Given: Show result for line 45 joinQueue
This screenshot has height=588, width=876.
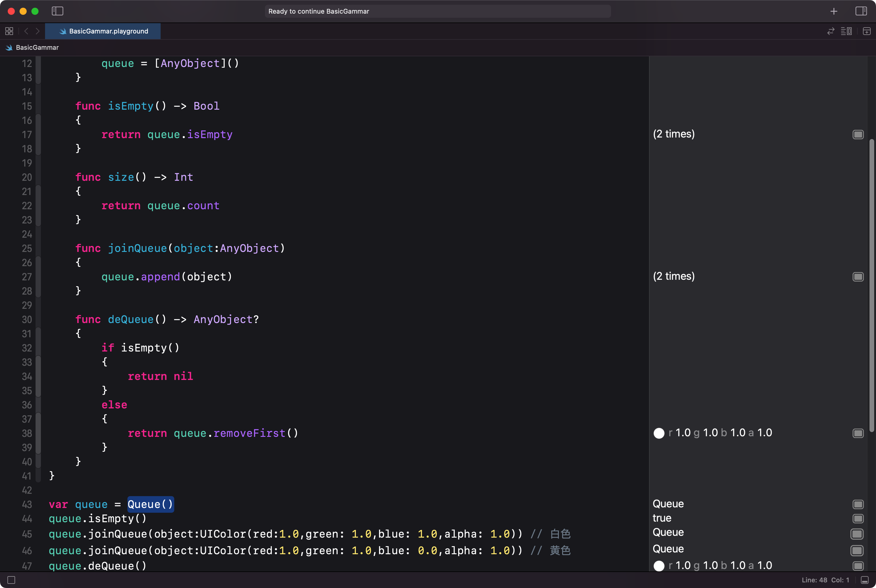Looking at the screenshot, I should coord(857,534).
